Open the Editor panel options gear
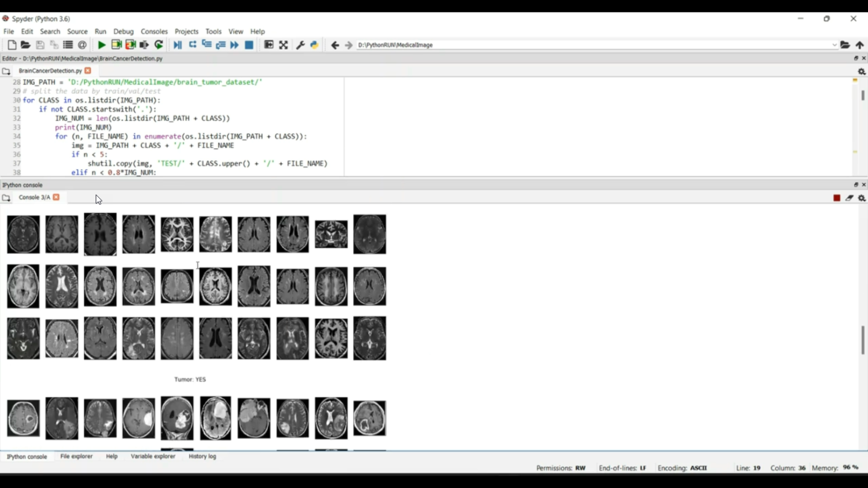Image resolution: width=868 pixels, height=488 pixels. coord(862,71)
